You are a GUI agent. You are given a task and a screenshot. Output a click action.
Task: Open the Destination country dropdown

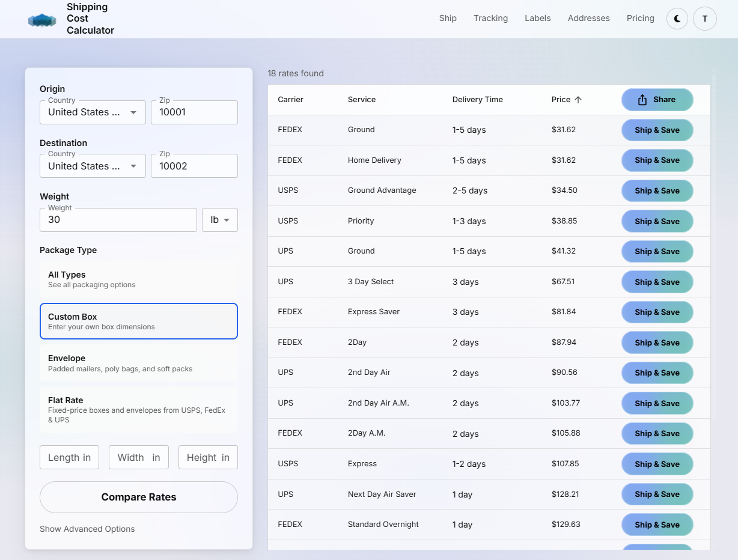[x=92, y=166]
